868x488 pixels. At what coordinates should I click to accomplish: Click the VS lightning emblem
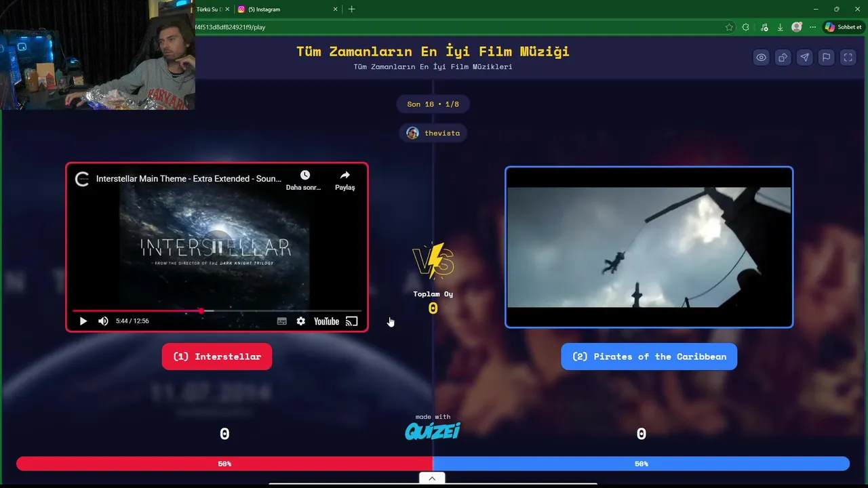(433, 261)
